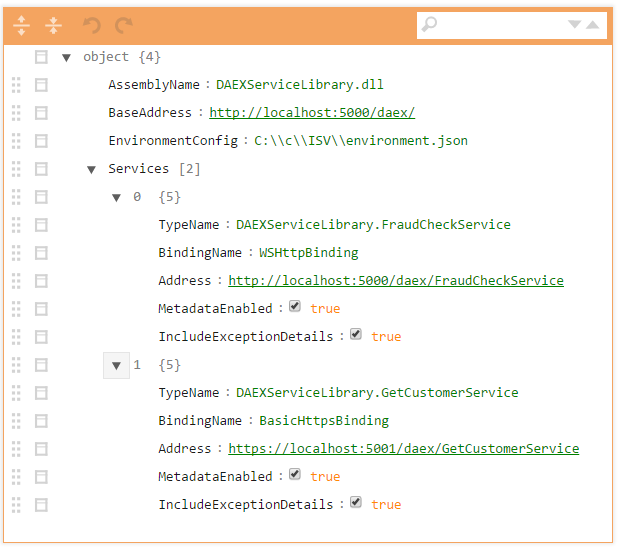Click the previous search result arrow

pyautogui.click(x=593, y=25)
